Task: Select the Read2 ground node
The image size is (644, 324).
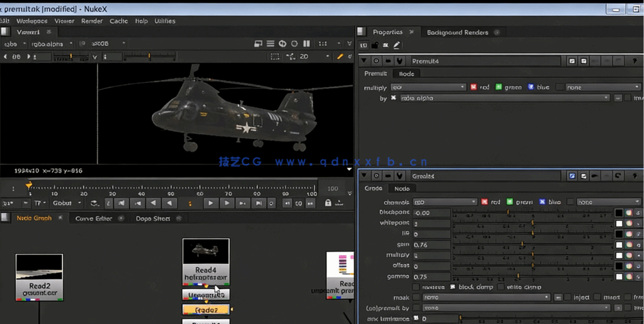Action: click(39, 278)
